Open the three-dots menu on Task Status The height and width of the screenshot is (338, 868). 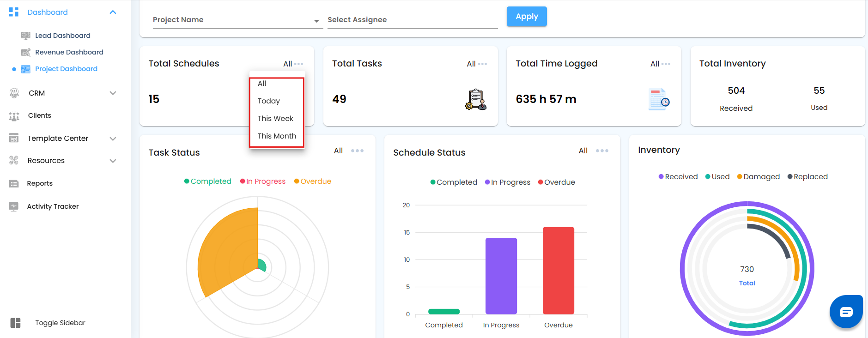357,151
